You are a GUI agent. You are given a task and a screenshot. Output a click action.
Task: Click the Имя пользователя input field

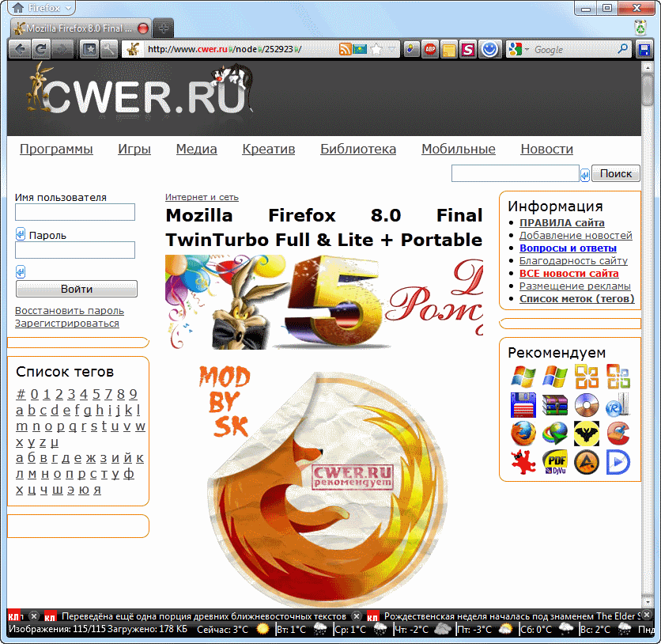click(75, 212)
